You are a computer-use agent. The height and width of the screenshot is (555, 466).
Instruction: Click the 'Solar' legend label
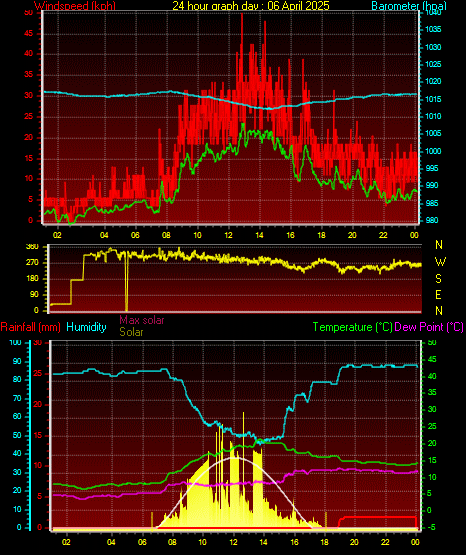tap(131, 332)
